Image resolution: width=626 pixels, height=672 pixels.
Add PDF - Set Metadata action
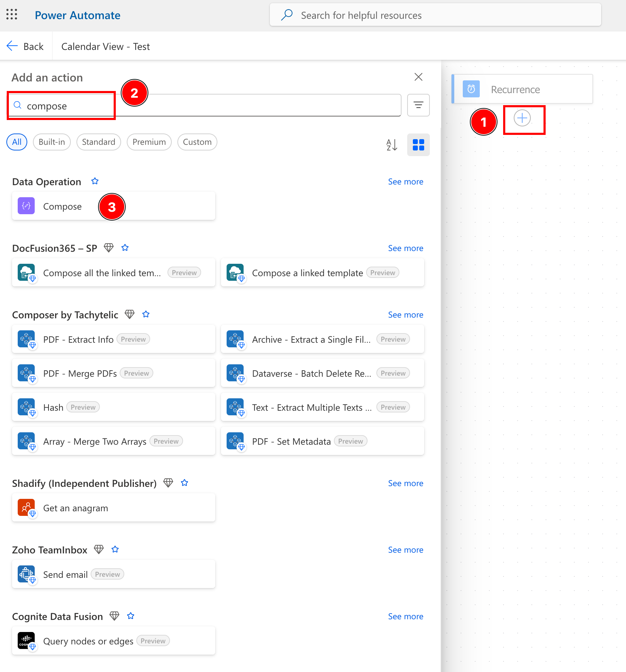click(x=323, y=441)
